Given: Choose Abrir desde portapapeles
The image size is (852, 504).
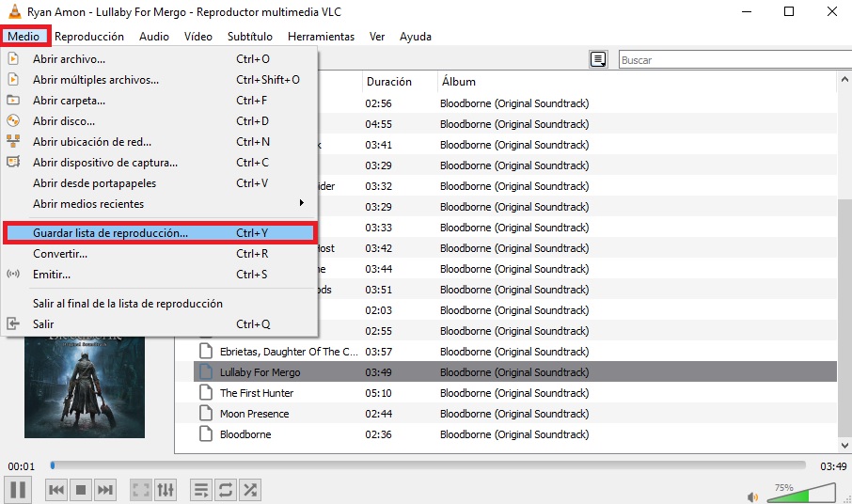Looking at the screenshot, I should coord(159,182).
